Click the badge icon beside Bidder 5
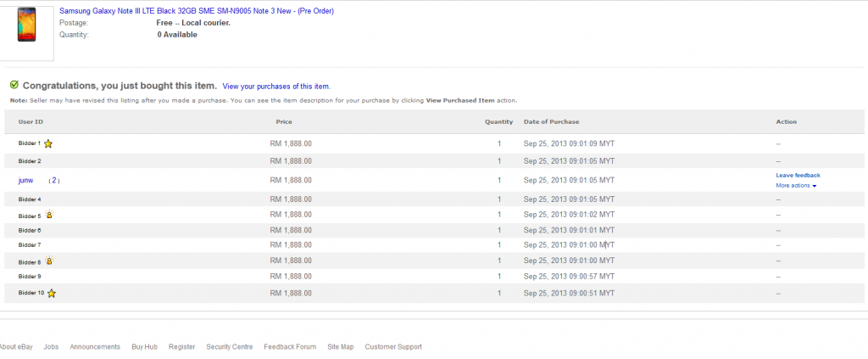This screenshot has width=868, height=359. point(50,216)
